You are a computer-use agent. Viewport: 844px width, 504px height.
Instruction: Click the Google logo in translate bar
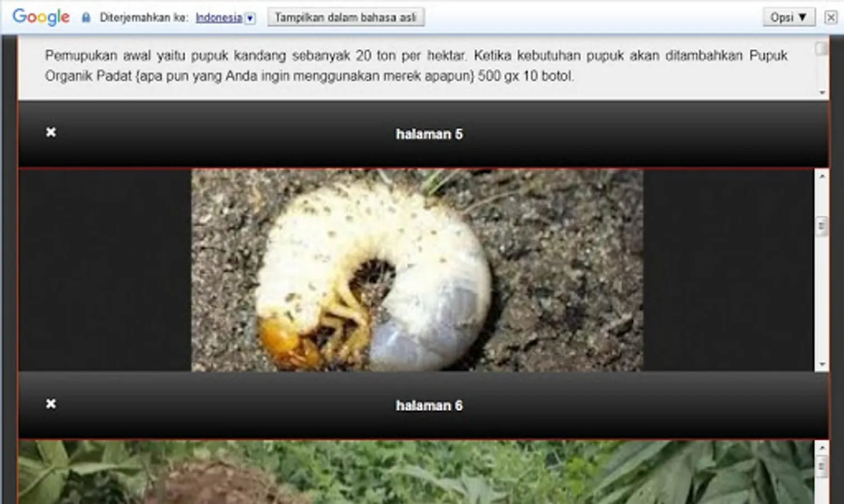point(41,17)
